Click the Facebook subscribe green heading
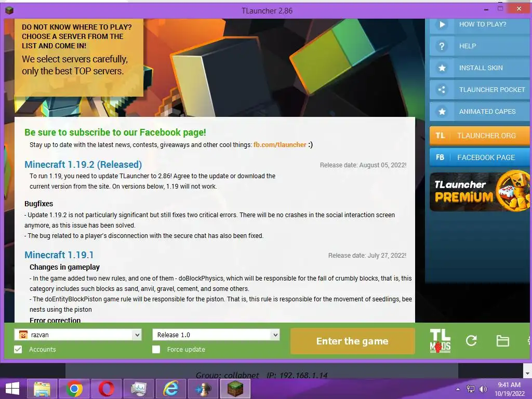The height and width of the screenshot is (399, 532). (x=115, y=132)
